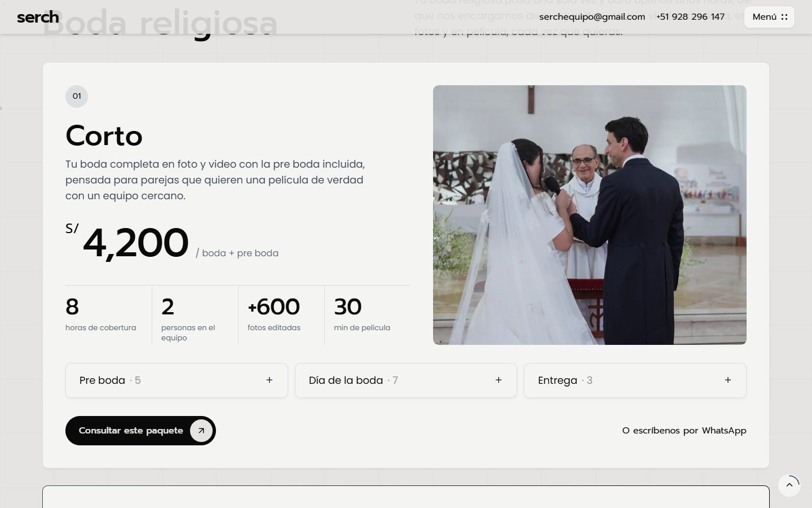
Task: Click the plus icon in Entrega
Action: [x=728, y=380]
